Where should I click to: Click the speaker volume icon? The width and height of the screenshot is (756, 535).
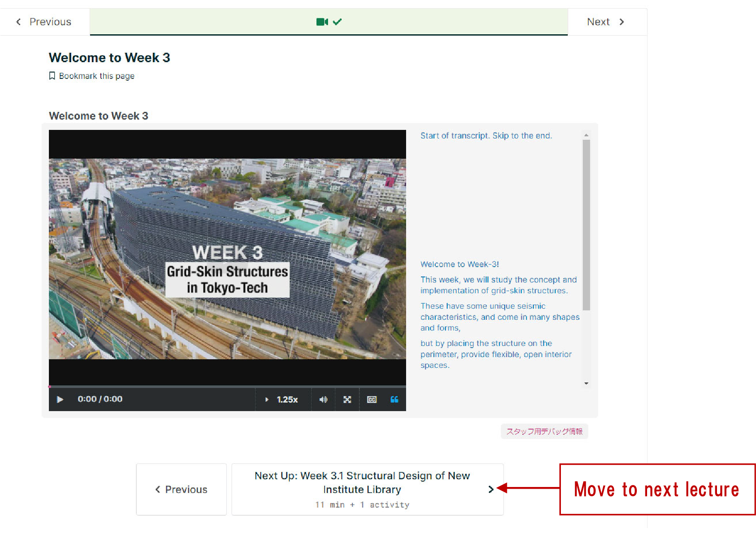[x=323, y=400]
